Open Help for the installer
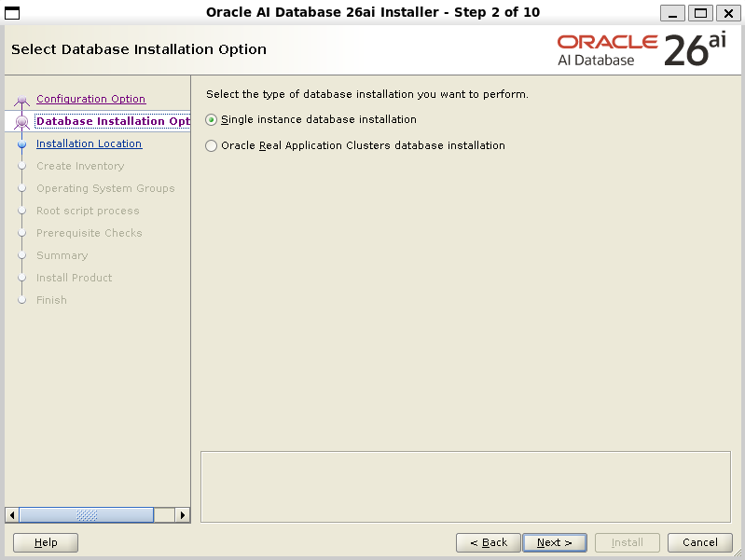The width and height of the screenshot is (745, 560). click(x=46, y=542)
